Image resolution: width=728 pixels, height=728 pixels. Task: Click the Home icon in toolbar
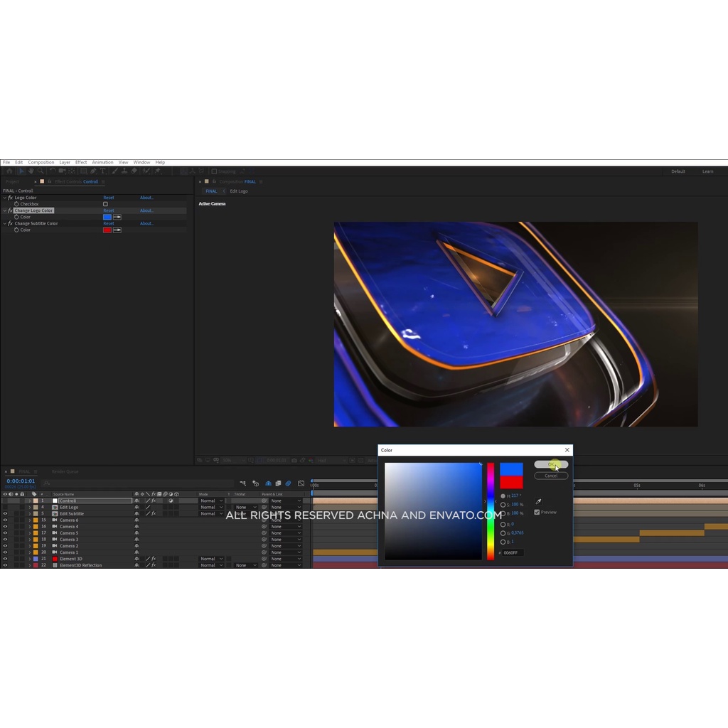point(9,171)
